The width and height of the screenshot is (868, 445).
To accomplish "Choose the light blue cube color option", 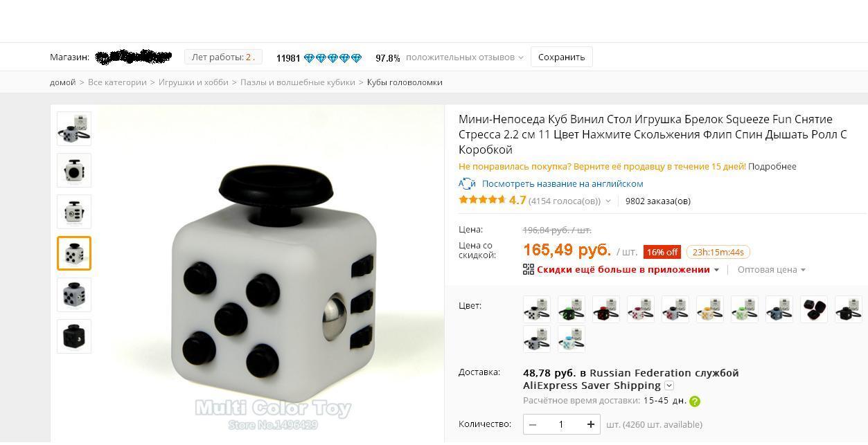I will click(x=572, y=339).
